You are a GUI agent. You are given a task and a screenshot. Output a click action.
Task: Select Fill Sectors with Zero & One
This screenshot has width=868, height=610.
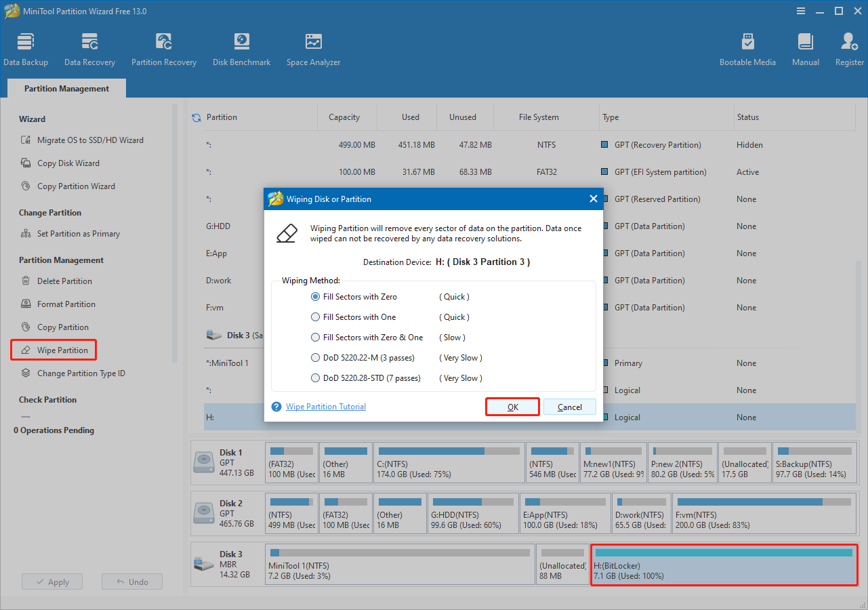315,337
